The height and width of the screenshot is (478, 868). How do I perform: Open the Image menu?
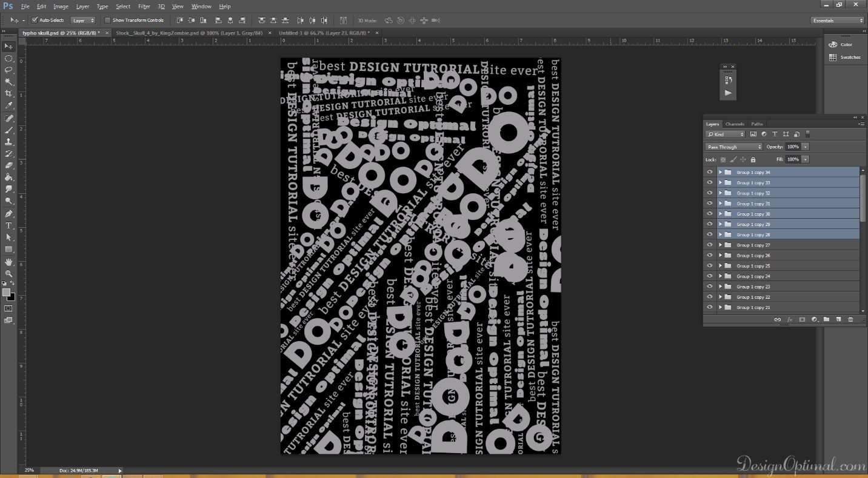click(61, 6)
